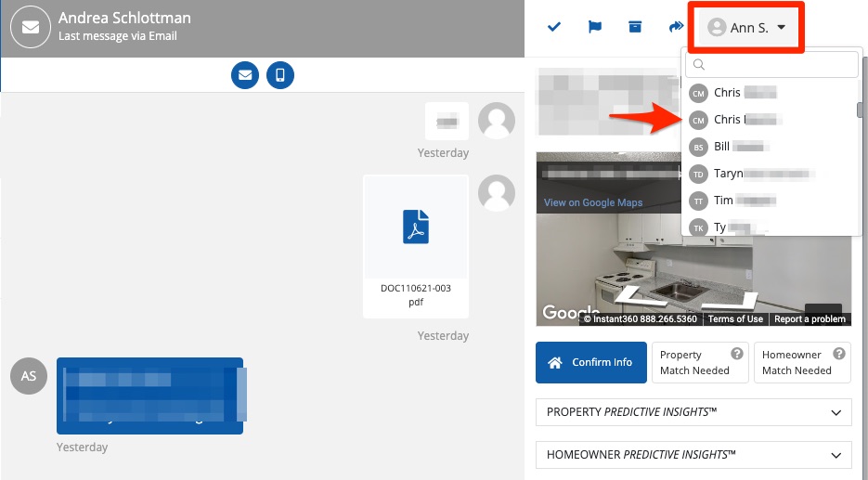
Task: Expand Homeowner Predictive Insights section
Action: 693,454
